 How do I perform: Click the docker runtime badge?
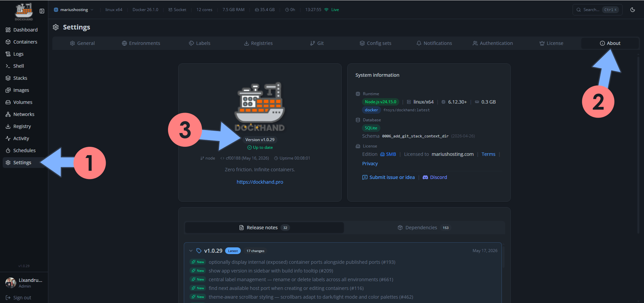coord(371,110)
